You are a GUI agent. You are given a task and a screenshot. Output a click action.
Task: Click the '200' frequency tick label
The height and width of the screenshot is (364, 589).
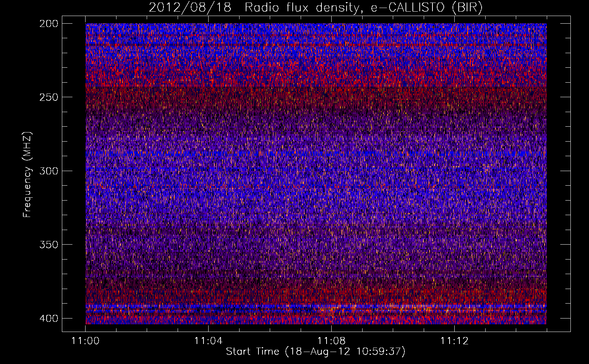48,23
